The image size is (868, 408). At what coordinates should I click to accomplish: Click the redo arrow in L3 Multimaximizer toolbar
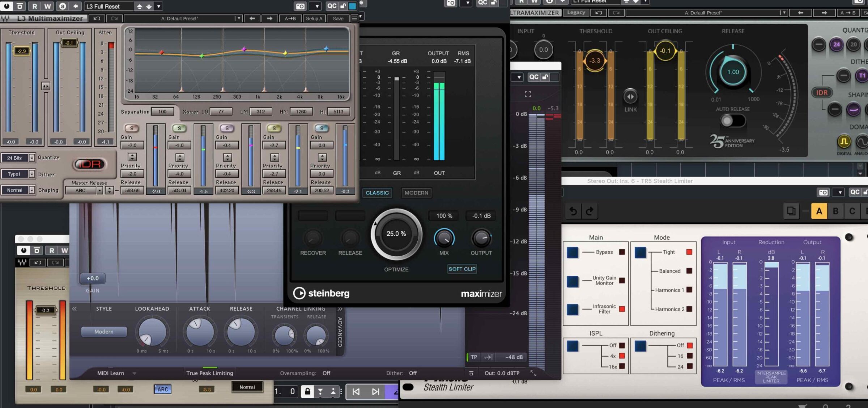tap(114, 18)
